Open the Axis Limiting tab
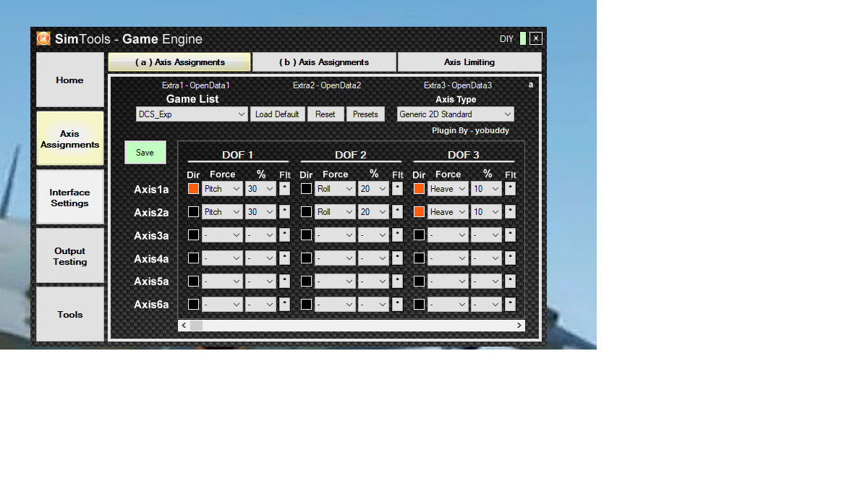This screenshot has width=868, height=495. point(469,62)
